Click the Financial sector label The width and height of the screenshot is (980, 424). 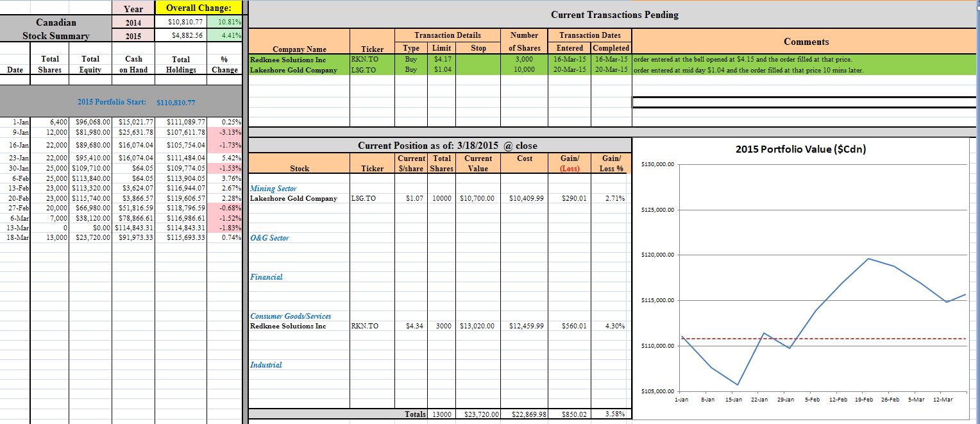[266, 277]
